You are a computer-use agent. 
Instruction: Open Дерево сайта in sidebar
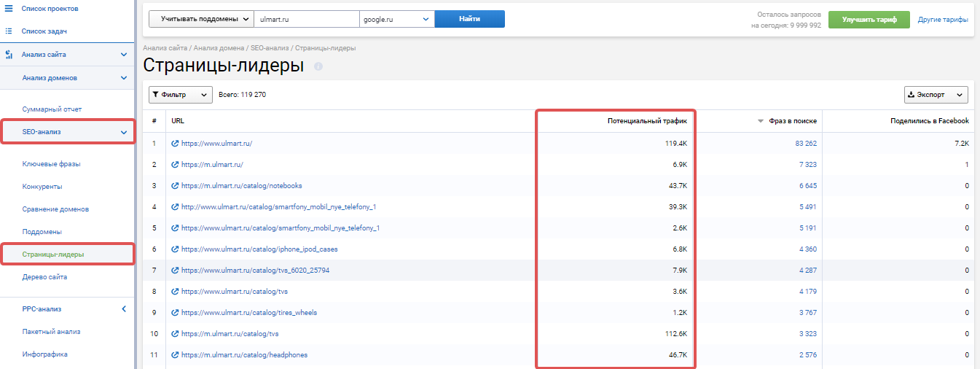pyautogui.click(x=45, y=277)
